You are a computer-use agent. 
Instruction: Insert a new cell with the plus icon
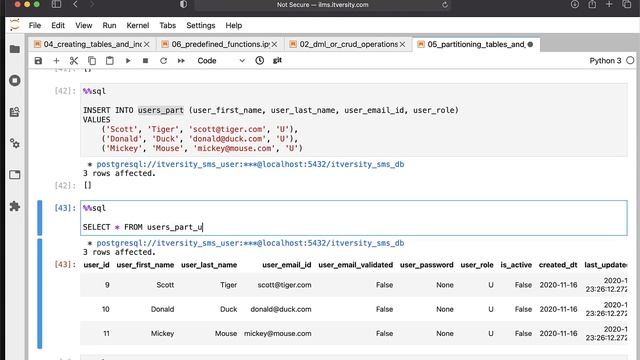coord(56,61)
